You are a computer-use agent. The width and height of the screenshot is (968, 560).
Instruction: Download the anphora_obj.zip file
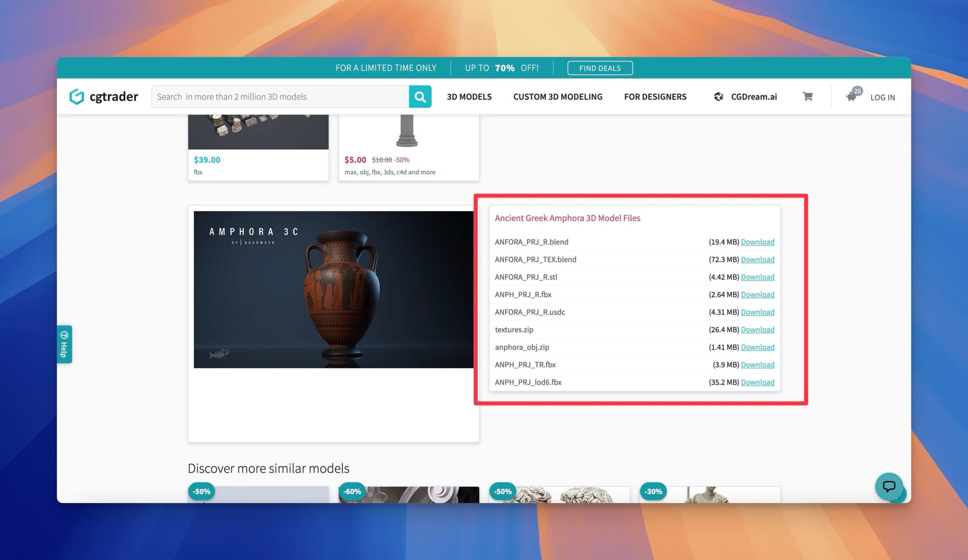point(757,347)
